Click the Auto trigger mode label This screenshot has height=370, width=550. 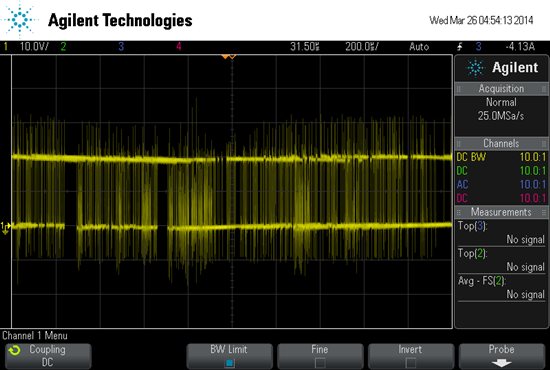tap(419, 46)
